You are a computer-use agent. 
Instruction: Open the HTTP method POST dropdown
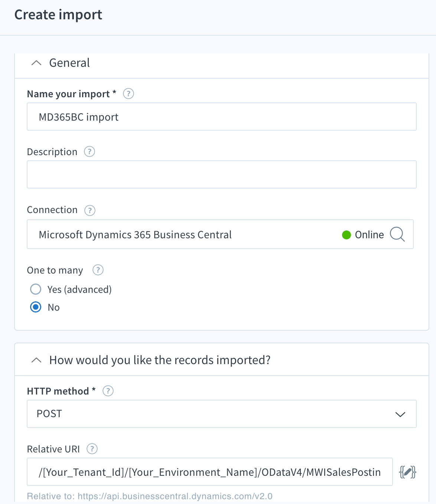(x=221, y=414)
